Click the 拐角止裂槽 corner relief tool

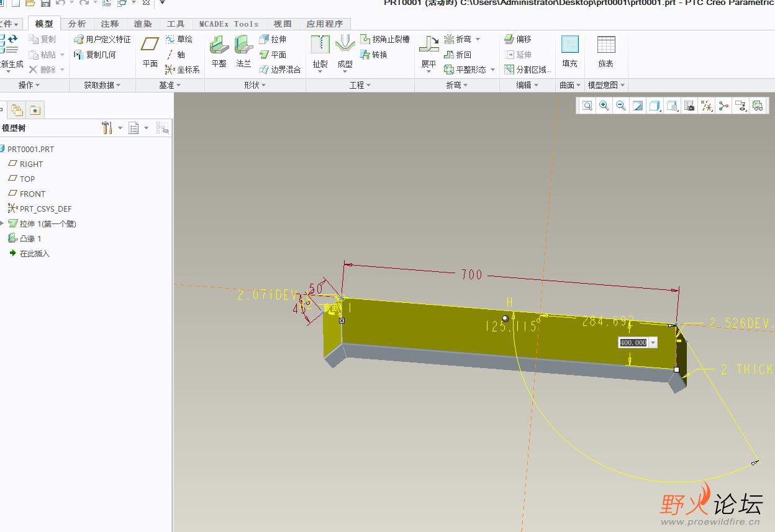point(385,39)
